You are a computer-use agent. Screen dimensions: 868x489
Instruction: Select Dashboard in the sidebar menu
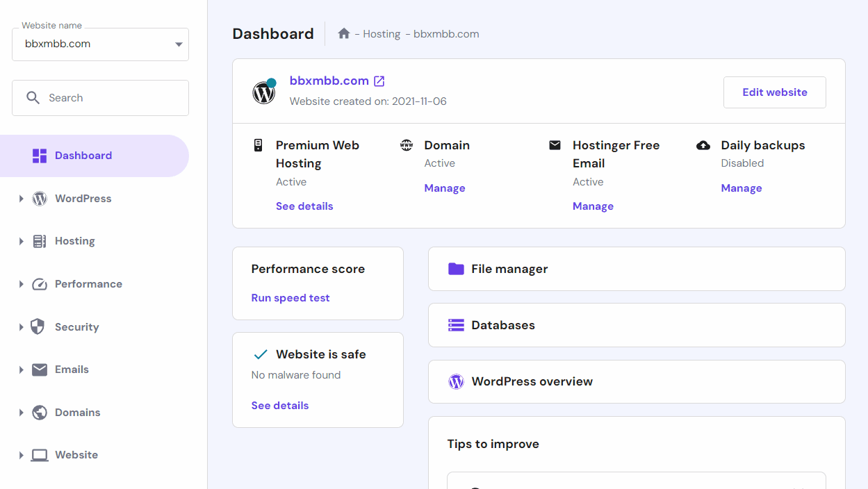click(95, 156)
